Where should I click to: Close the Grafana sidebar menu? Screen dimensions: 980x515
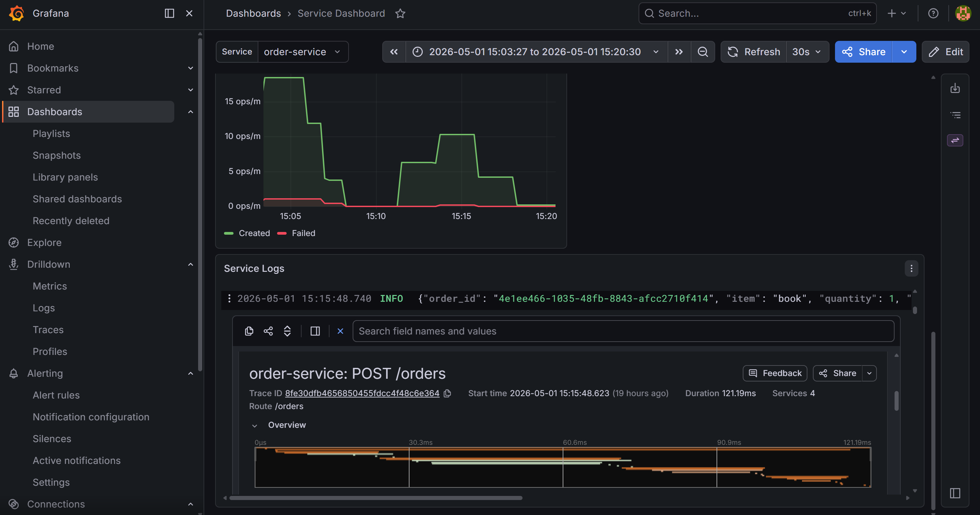point(189,13)
